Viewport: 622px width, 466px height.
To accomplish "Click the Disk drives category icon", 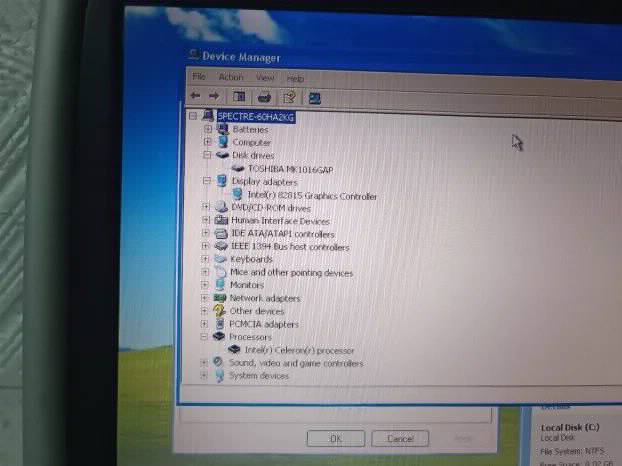I will [x=223, y=155].
